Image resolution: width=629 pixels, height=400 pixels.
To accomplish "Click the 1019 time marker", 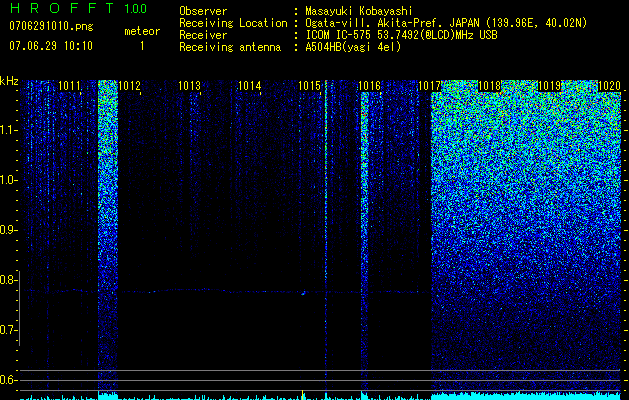I will [x=550, y=86].
